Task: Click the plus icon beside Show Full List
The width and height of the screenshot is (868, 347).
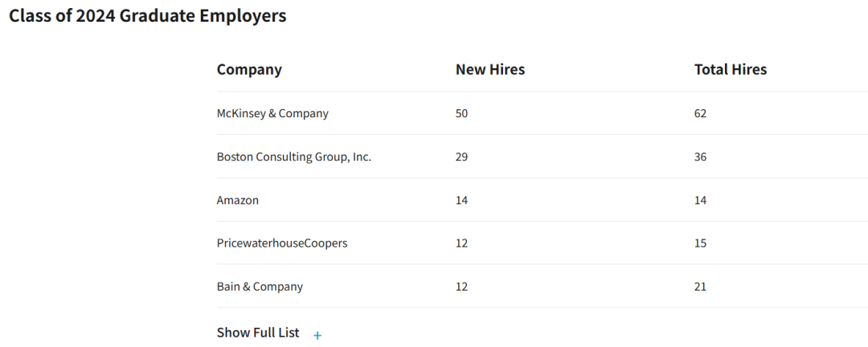Action: pyautogui.click(x=317, y=335)
